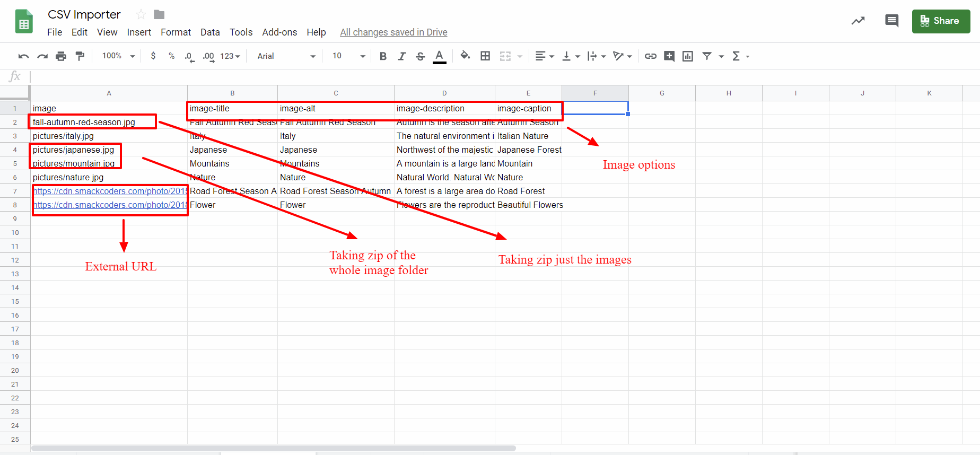Image resolution: width=980 pixels, height=455 pixels.
Task: Select column F header
Action: coord(595,93)
